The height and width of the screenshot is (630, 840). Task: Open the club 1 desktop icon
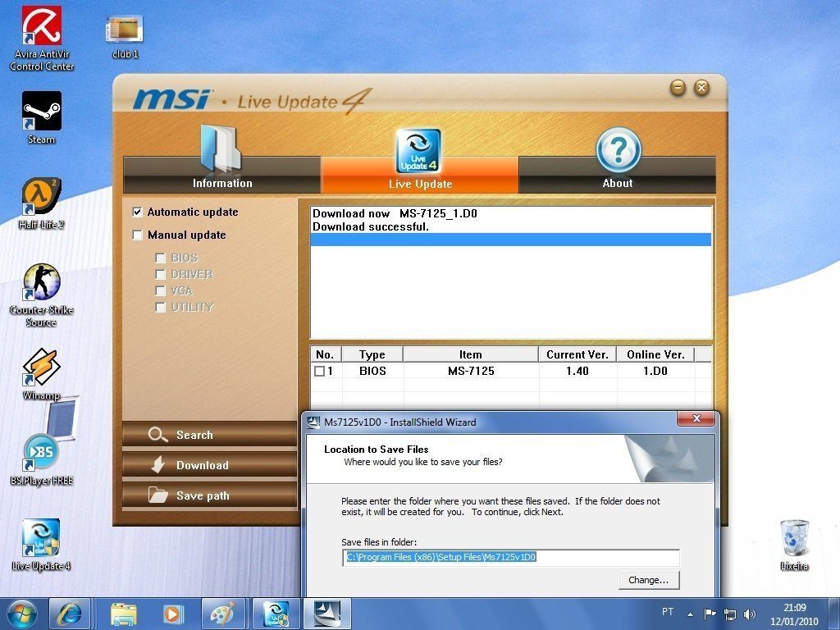[125, 36]
